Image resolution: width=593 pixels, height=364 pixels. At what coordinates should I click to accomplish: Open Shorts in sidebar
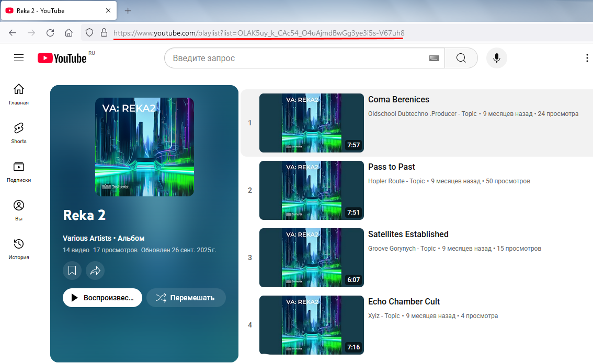[x=19, y=133]
